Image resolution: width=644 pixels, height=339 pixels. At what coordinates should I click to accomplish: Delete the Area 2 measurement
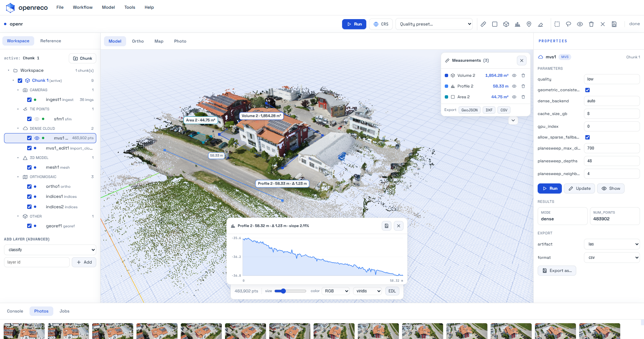click(x=523, y=97)
